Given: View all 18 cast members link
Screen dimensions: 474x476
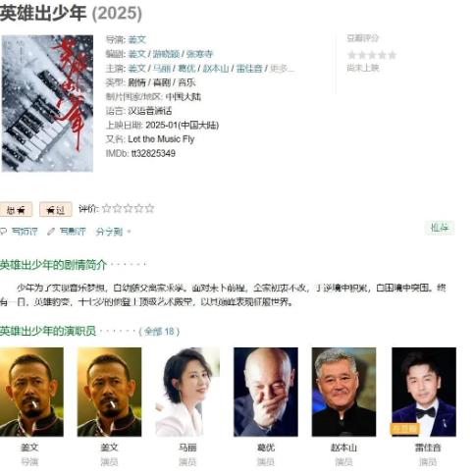Looking at the screenshot, I should coord(159,332).
